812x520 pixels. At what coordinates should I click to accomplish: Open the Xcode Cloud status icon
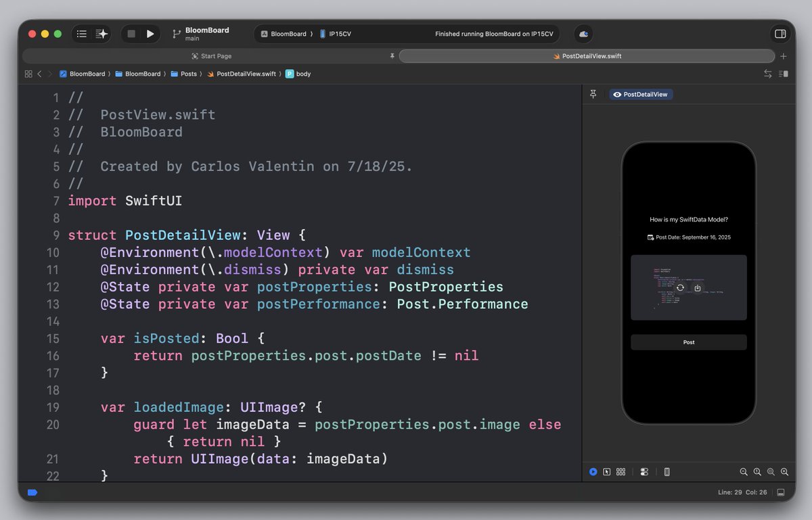(583, 34)
